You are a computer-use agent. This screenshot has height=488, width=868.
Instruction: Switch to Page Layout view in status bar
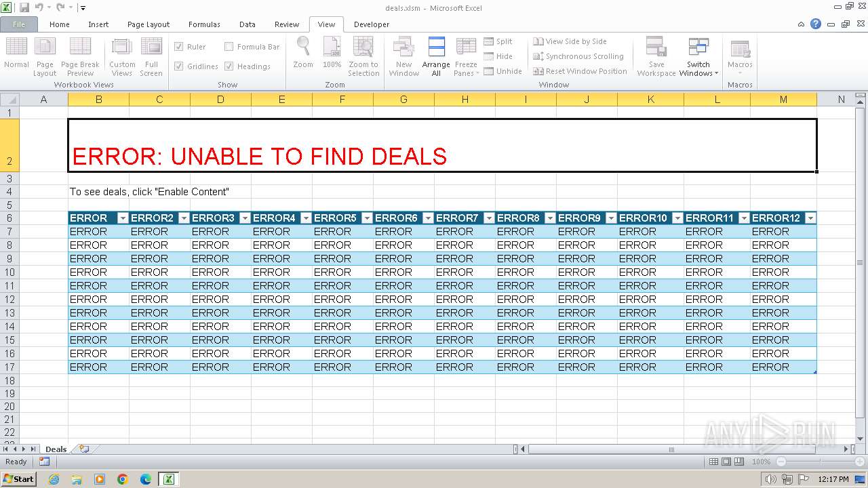[726, 462]
